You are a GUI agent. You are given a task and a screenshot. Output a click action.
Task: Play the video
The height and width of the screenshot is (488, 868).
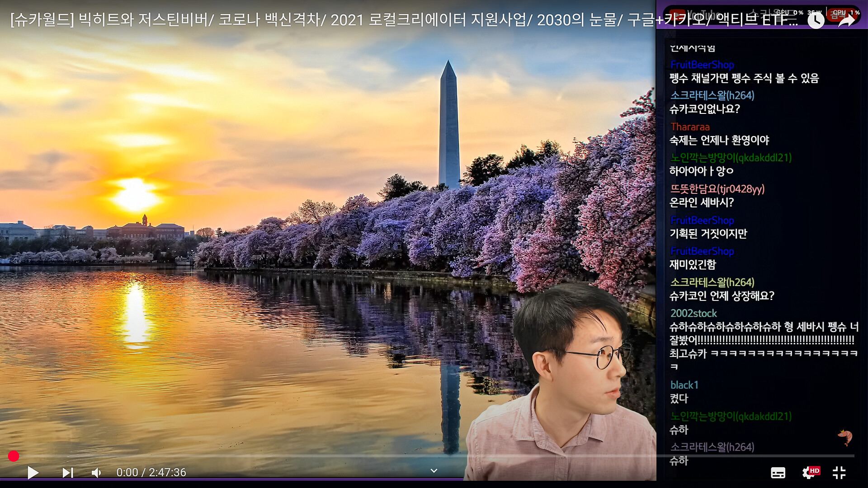33,473
